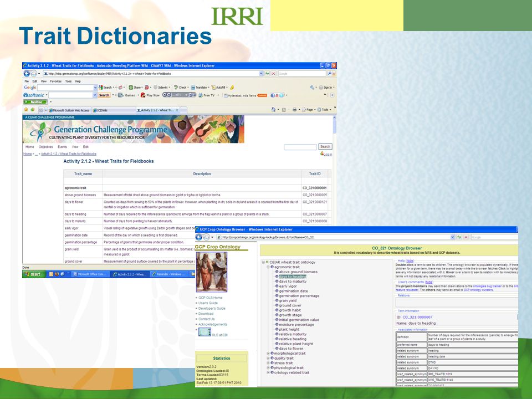Image resolution: width=532 pixels, height=399 pixels.
Task: Refresh the Wheat Traits page
Action: coord(267,73)
